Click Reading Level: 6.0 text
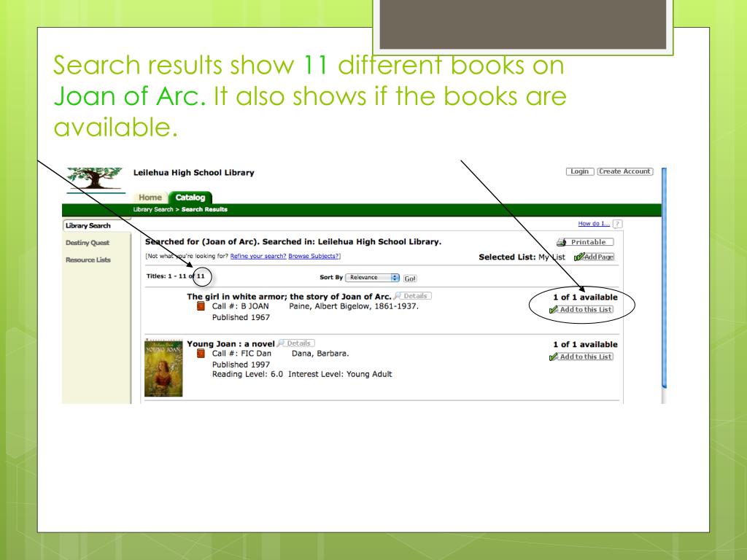 point(247,374)
